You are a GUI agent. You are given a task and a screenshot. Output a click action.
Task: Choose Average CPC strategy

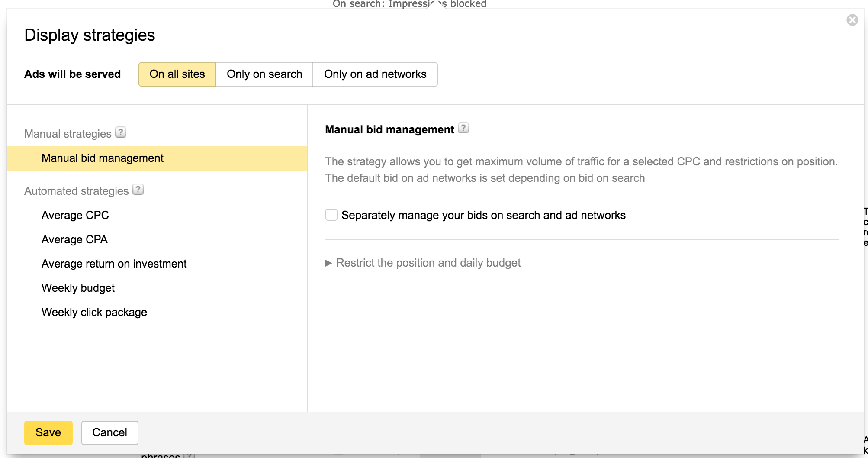coord(75,215)
